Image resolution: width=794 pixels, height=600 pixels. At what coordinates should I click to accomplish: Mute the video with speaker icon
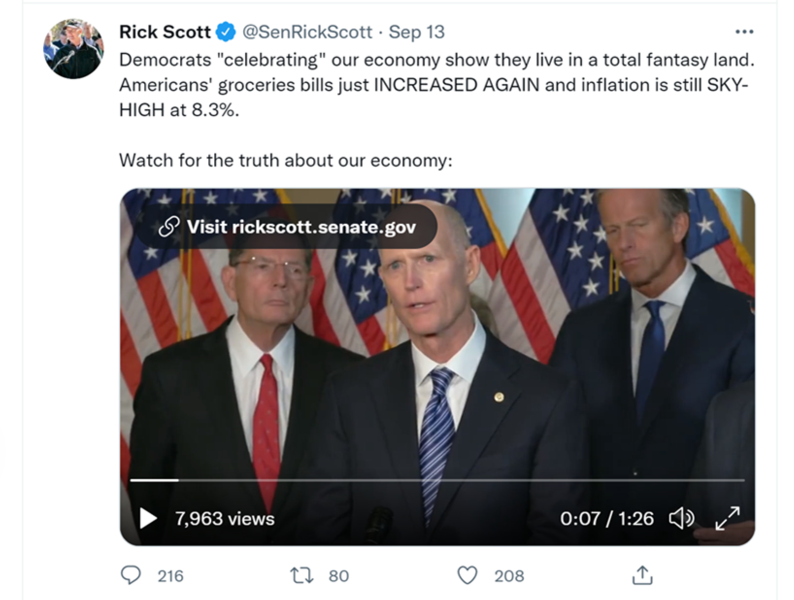coord(681,518)
